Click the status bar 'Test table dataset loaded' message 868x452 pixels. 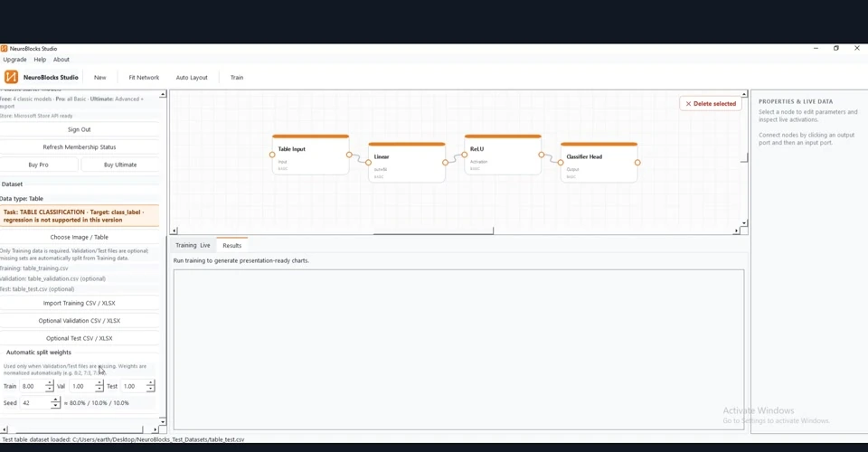tap(123, 439)
